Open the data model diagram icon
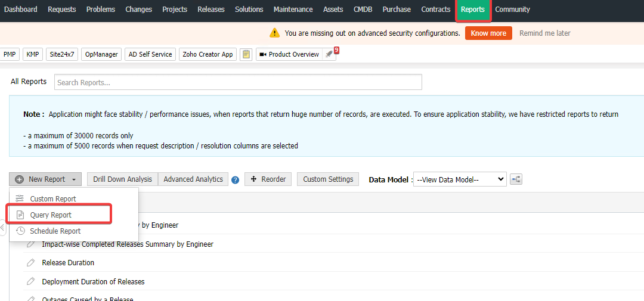Viewport: 644px width, 301px height. (x=516, y=179)
